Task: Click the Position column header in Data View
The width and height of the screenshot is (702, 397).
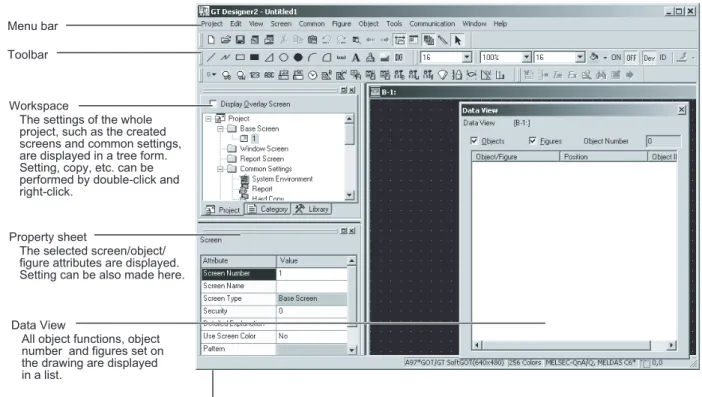Action: pyautogui.click(x=604, y=157)
